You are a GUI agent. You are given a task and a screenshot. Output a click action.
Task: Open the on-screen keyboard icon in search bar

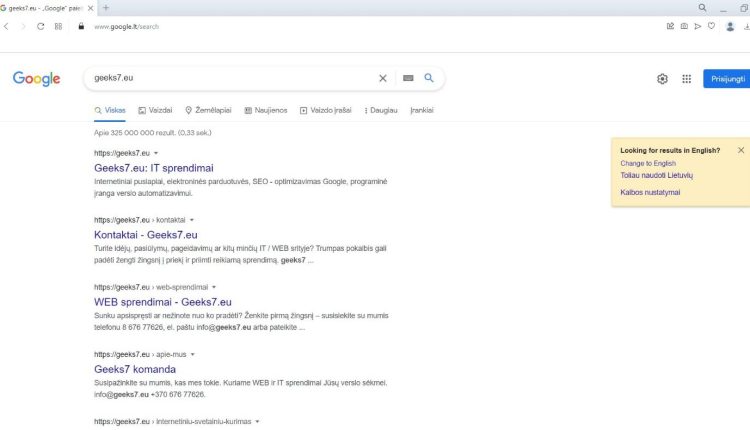[x=407, y=78]
